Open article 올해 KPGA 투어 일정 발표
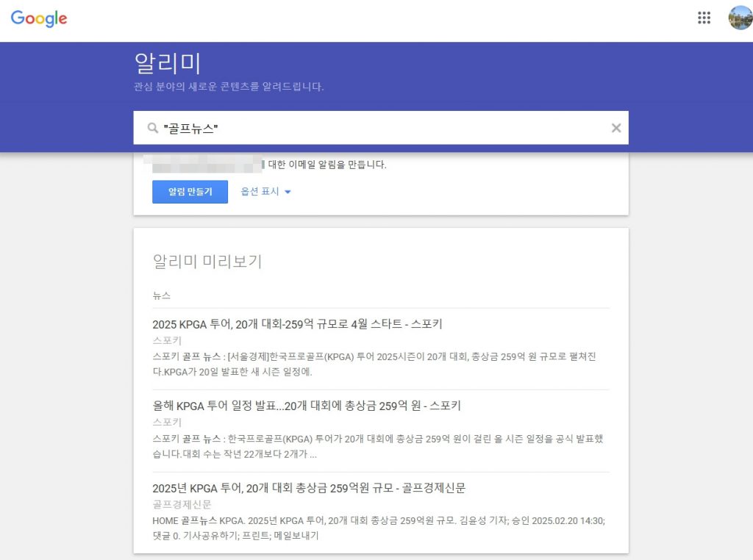Screen dimensions: 753x560 (307, 406)
